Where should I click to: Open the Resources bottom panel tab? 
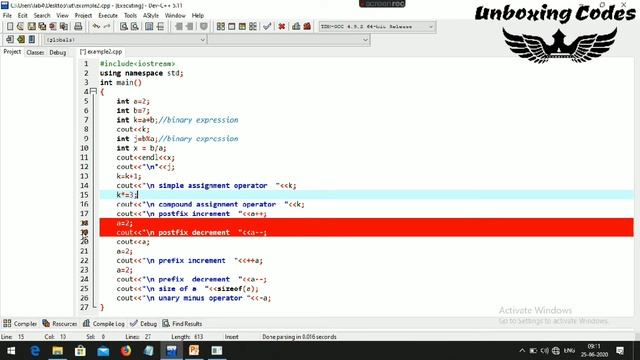(x=60, y=324)
